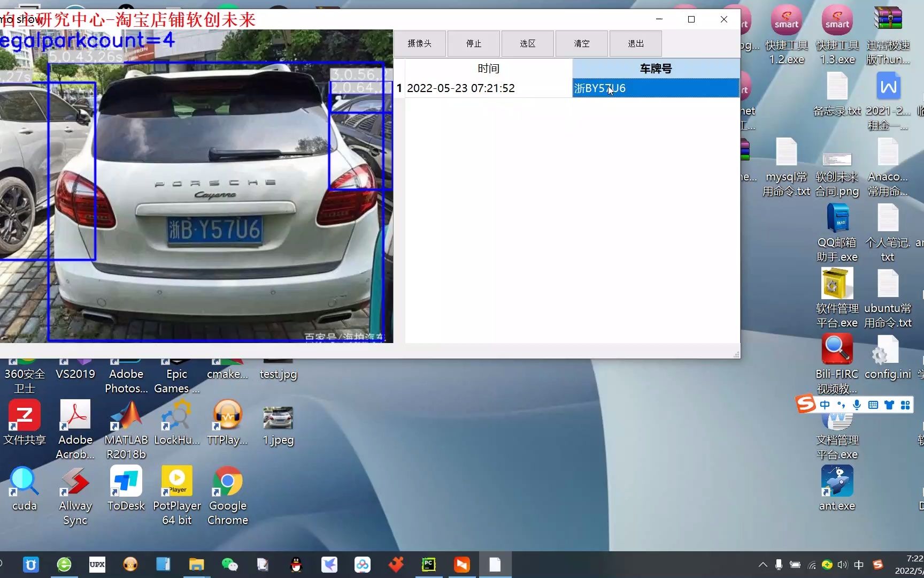The image size is (924, 578).
Task: Open PyCharm from the taskbar
Action: click(x=429, y=565)
